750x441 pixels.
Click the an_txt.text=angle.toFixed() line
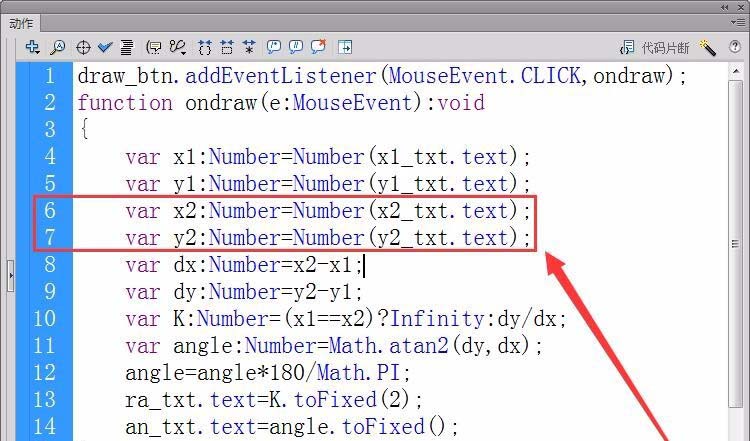tap(292, 427)
